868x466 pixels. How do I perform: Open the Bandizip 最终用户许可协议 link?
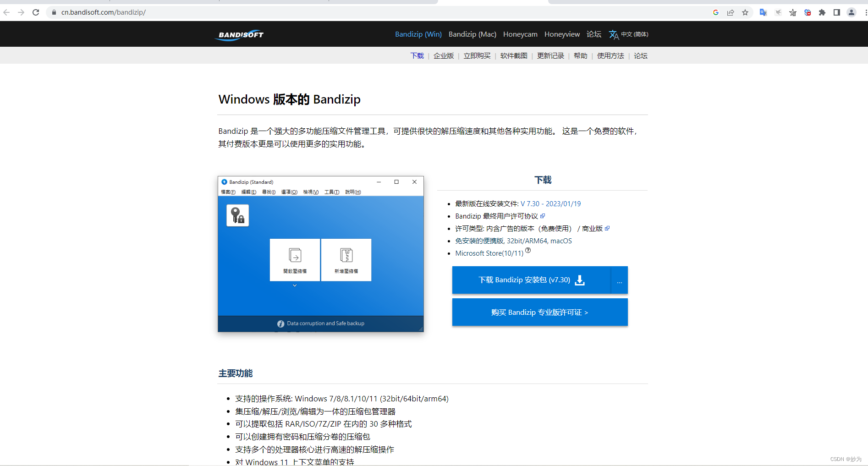(x=496, y=216)
